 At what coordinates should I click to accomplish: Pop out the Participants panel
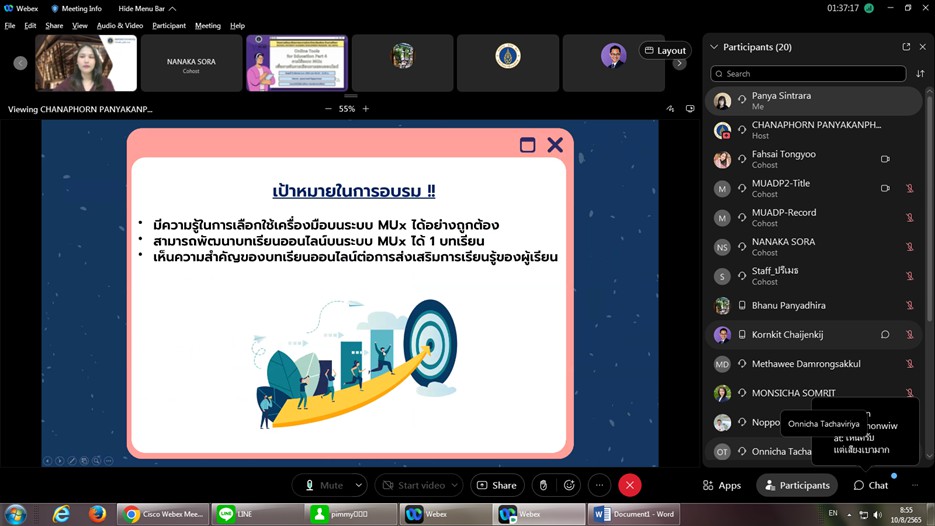[x=906, y=47]
